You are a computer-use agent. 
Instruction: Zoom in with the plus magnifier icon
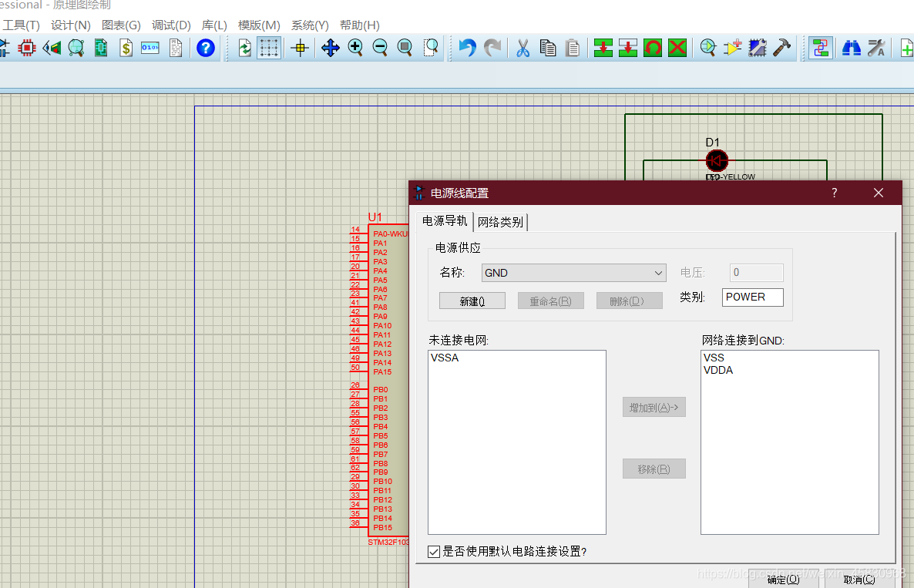point(355,48)
